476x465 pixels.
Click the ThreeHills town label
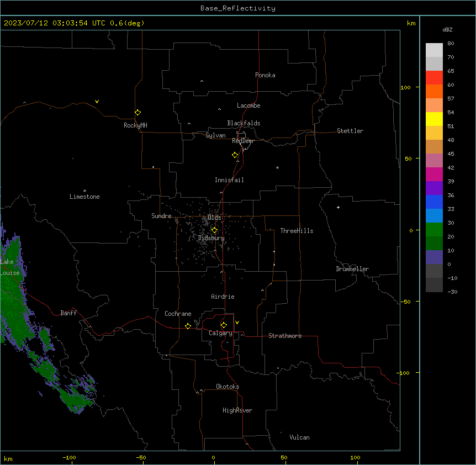pos(297,231)
